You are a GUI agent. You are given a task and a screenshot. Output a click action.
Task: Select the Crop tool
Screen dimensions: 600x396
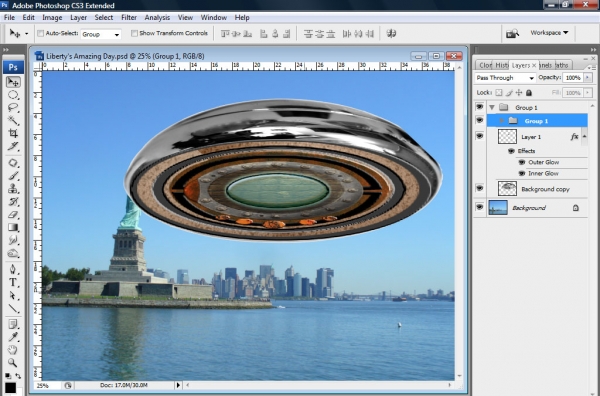click(13, 133)
